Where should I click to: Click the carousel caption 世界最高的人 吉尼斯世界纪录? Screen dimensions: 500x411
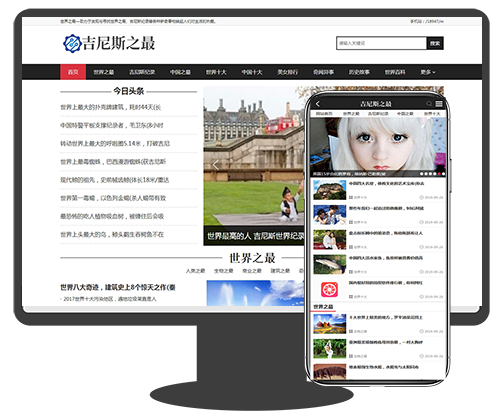255,236
